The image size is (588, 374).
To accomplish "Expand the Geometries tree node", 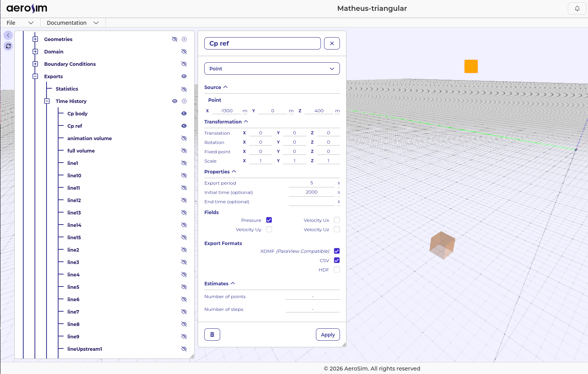I will point(35,39).
